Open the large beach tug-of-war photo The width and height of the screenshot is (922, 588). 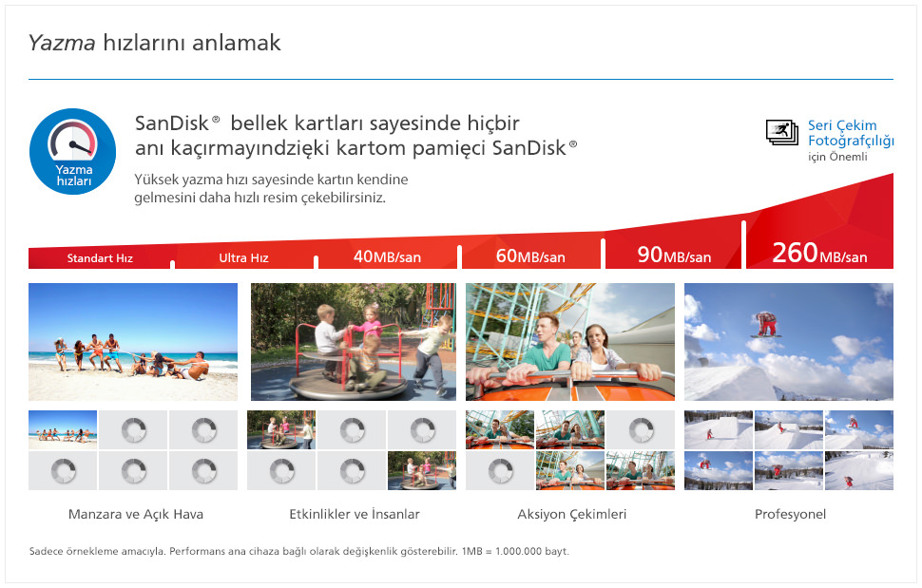[133, 342]
